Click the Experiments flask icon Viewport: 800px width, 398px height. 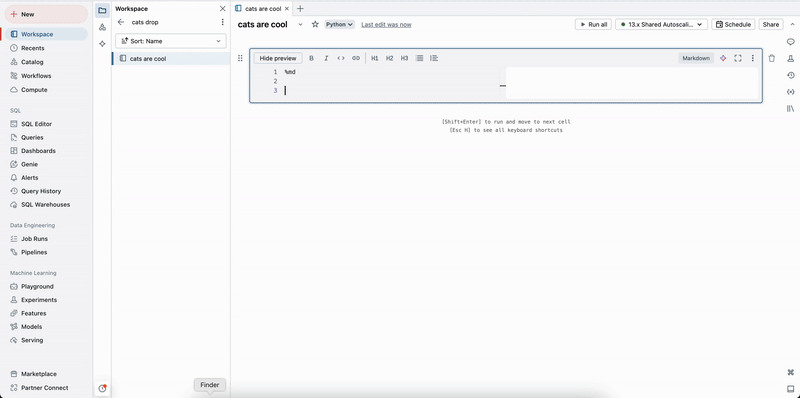point(14,300)
